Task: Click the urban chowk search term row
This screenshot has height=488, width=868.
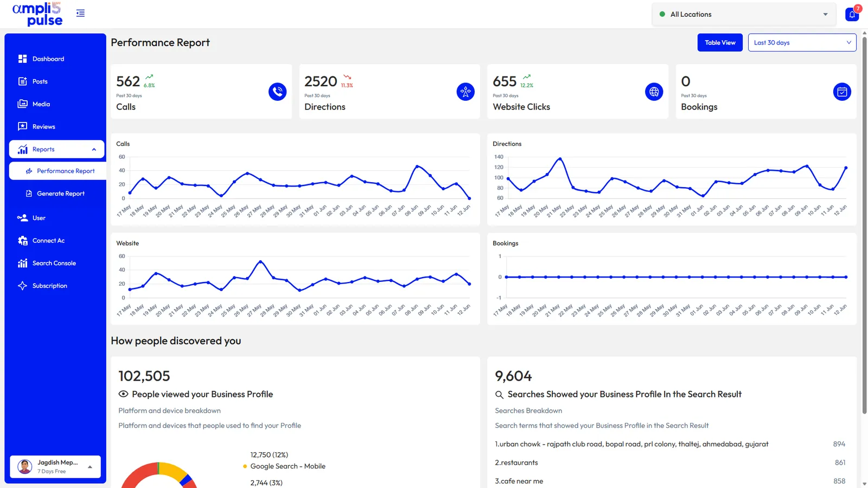Action: pyautogui.click(x=670, y=444)
